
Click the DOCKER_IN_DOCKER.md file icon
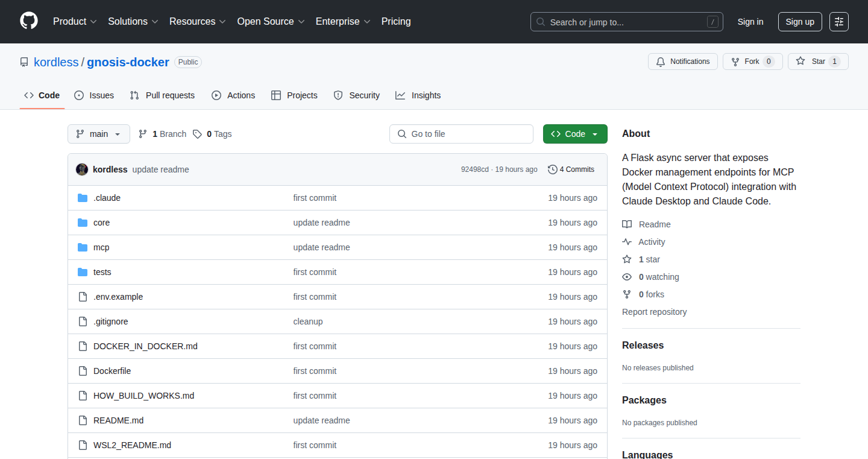click(83, 346)
